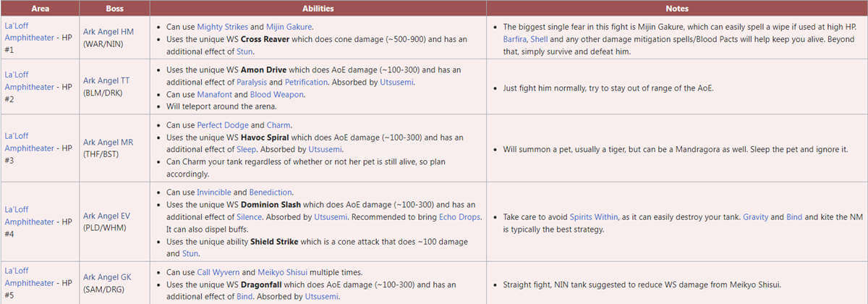Click the Ark Angel GK boss name
Viewport: 868px width, 304px height.
[x=108, y=278]
